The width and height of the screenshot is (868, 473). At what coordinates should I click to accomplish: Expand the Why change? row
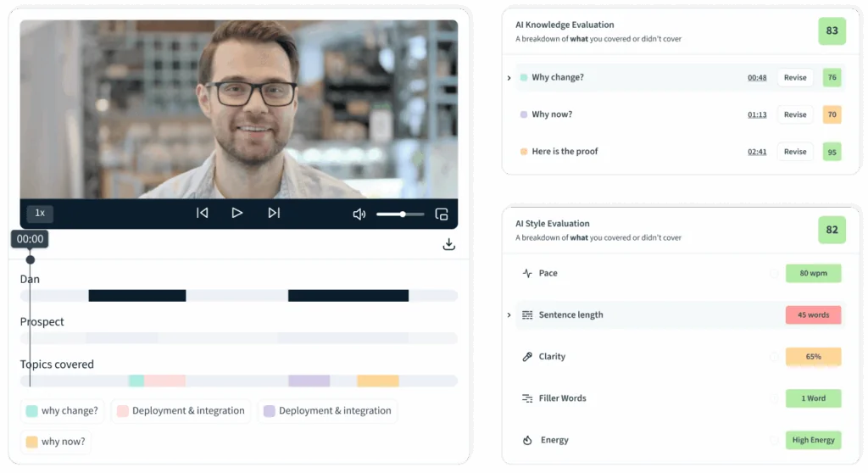pyautogui.click(x=509, y=78)
